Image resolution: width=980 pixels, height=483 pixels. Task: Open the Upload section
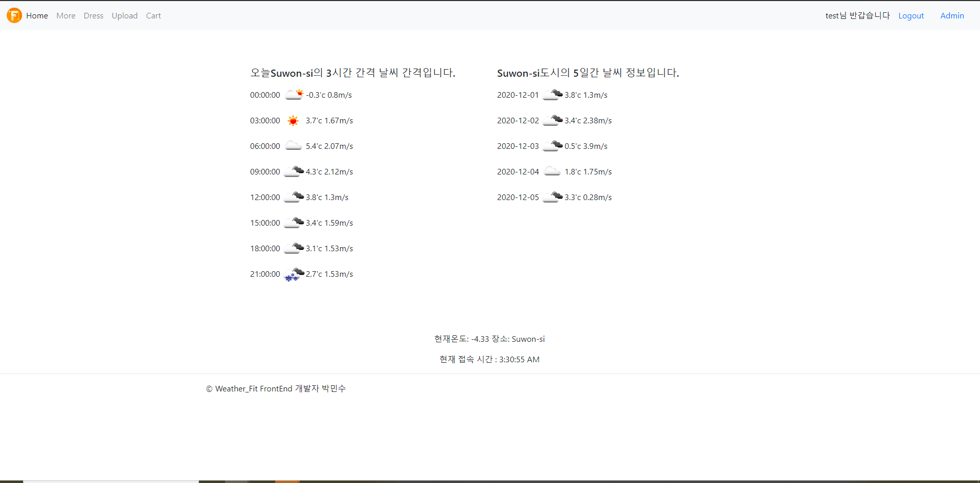point(124,15)
